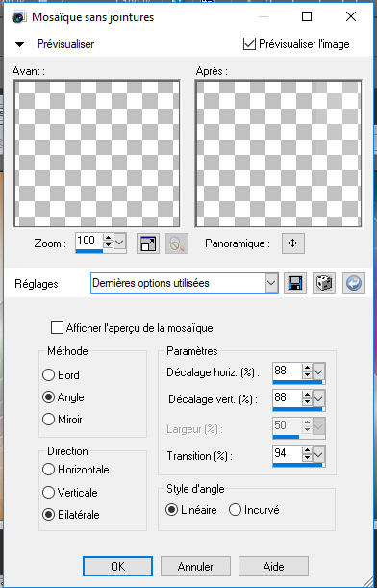The height and width of the screenshot is (588, 377).
Task: Open Décalage horiz. dropdown arrow
Action: coord(318,371)
